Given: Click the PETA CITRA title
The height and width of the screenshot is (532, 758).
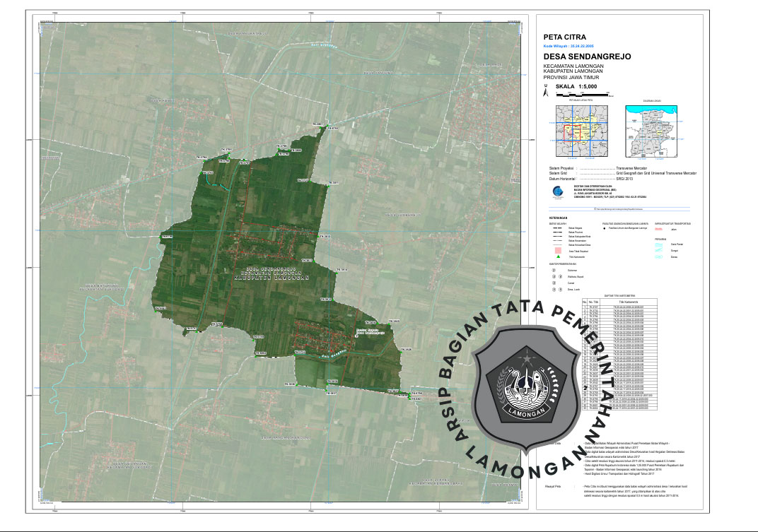Looking at the screenshot, I should click(564, 37).
